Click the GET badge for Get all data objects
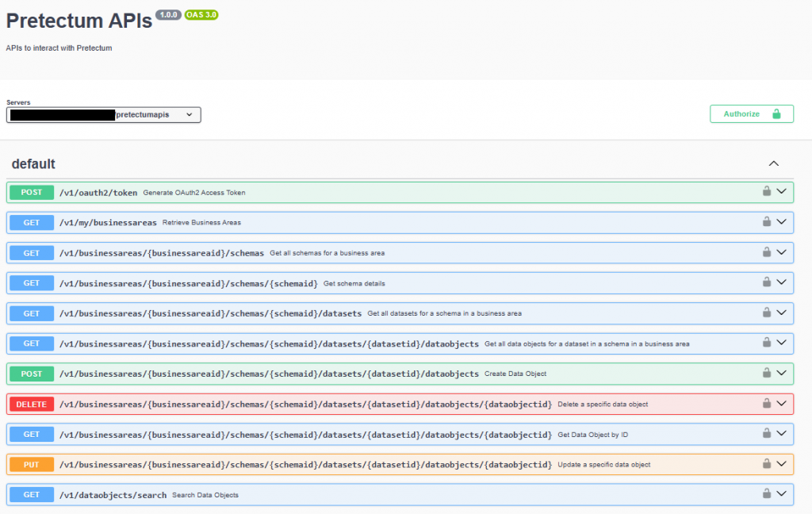Screen dimensions: 812x514 pyautogui.click(x=32, y=343)
